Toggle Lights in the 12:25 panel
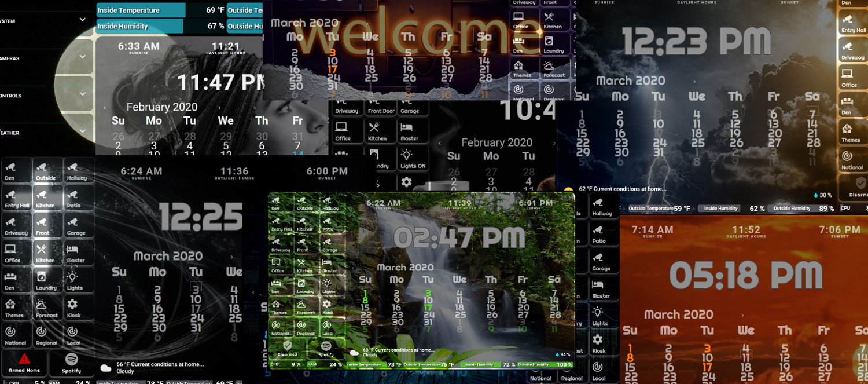Viewport: 868px width, 384px height. (78, 280)
